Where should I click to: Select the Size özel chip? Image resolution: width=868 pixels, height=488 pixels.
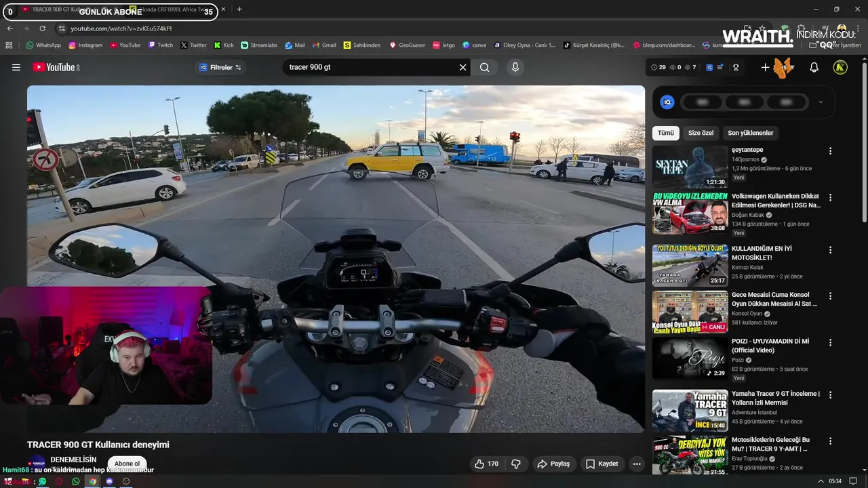[701, 133]
